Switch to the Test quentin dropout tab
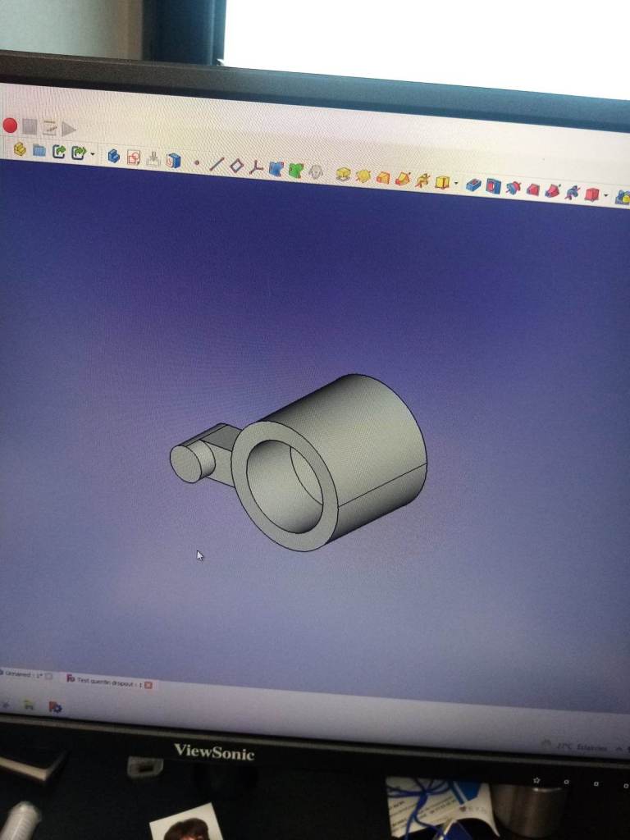The image size is (630, 840). pos(107,681)
